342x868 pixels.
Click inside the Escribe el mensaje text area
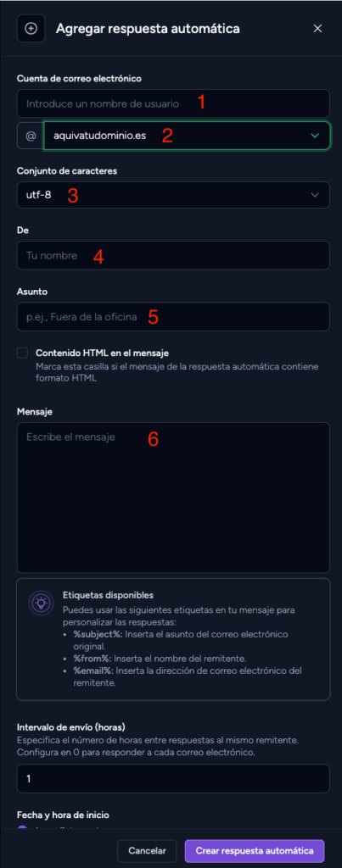(x=173, y=498)
